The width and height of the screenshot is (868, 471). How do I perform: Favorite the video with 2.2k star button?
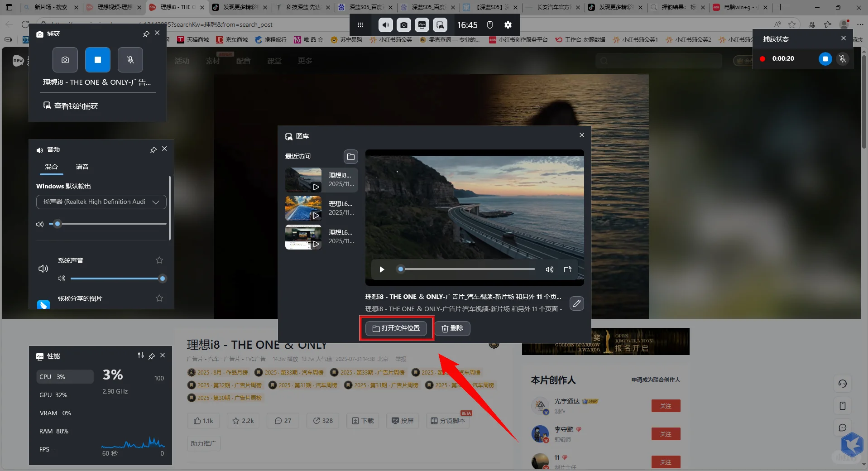[x=243, y=421]
